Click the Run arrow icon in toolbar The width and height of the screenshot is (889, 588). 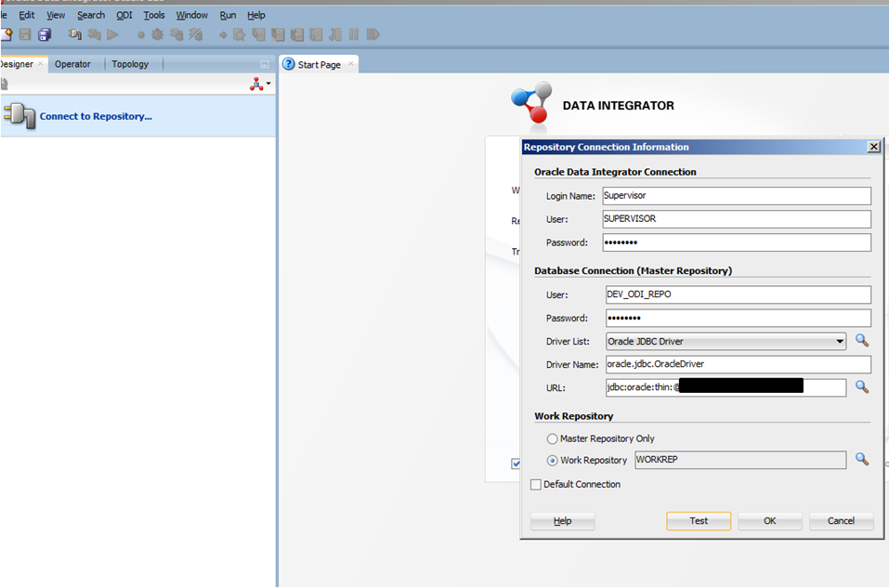tap(112, 34)
